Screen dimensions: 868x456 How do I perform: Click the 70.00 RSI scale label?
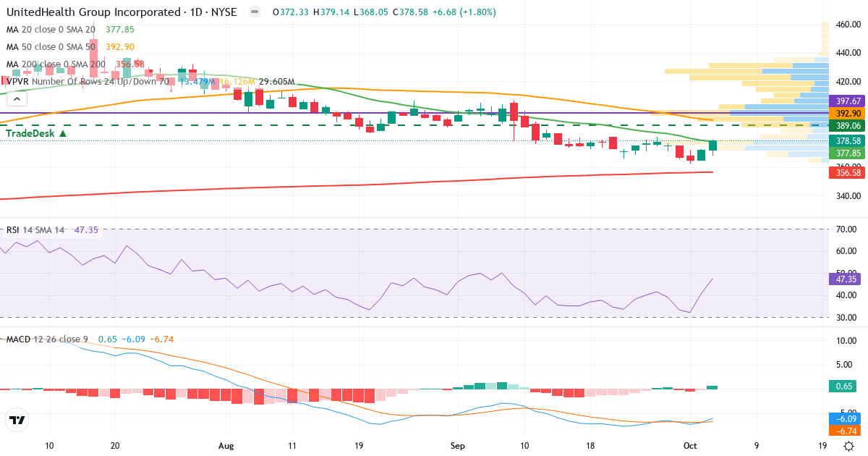(x=845, y=229)
